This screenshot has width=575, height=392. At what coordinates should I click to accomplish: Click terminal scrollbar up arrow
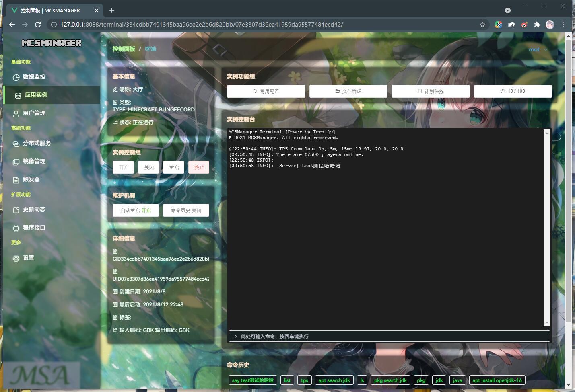point(547,133)
